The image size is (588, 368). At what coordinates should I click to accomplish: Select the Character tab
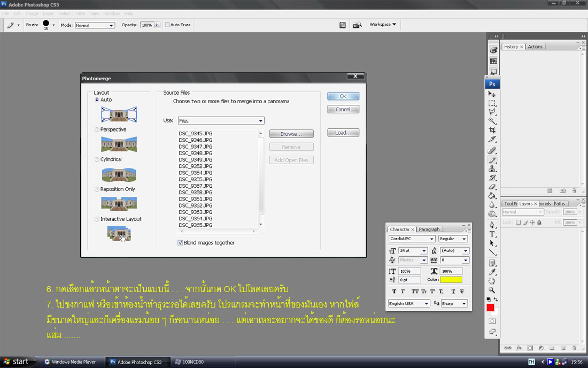(400, 229)
